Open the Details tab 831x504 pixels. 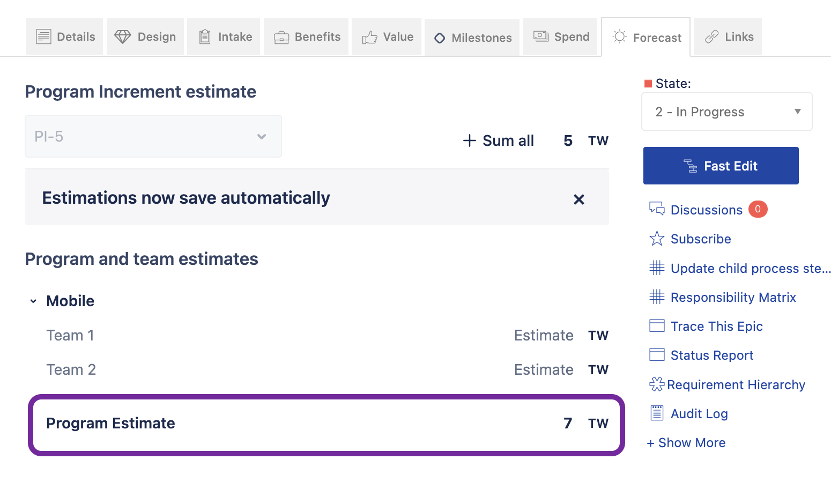tap(64, 36)
